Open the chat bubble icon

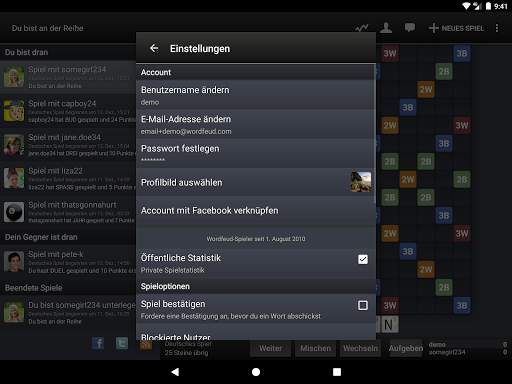(410, 28)
